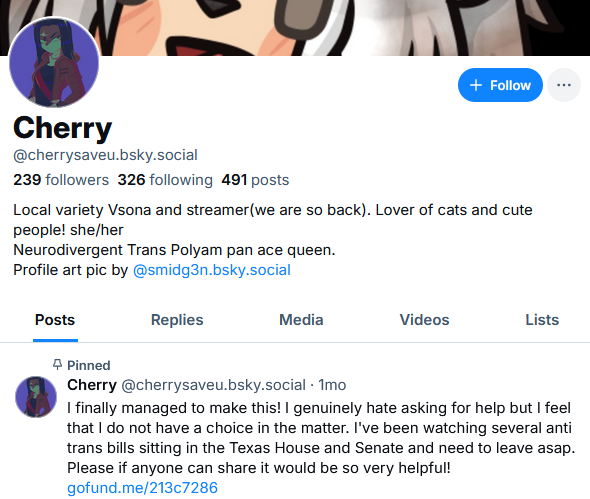Viewport: 590px width, 499px height.
Task: Click Cherry author name on pinned post
Action: pos(92,385)
